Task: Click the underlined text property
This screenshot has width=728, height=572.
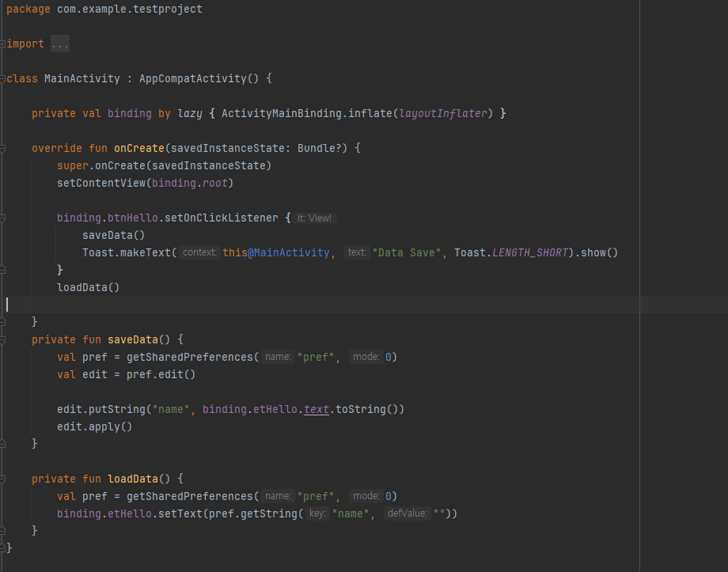Action: 317,410
